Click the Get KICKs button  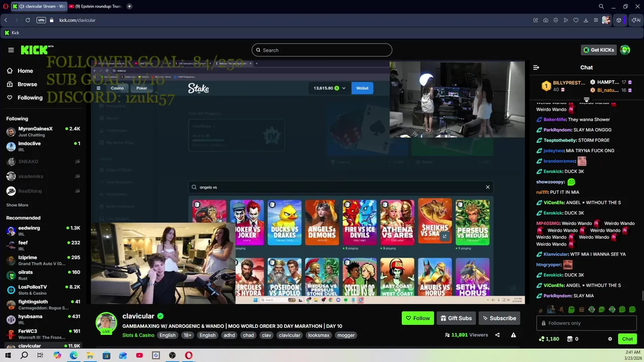(598, 50)
